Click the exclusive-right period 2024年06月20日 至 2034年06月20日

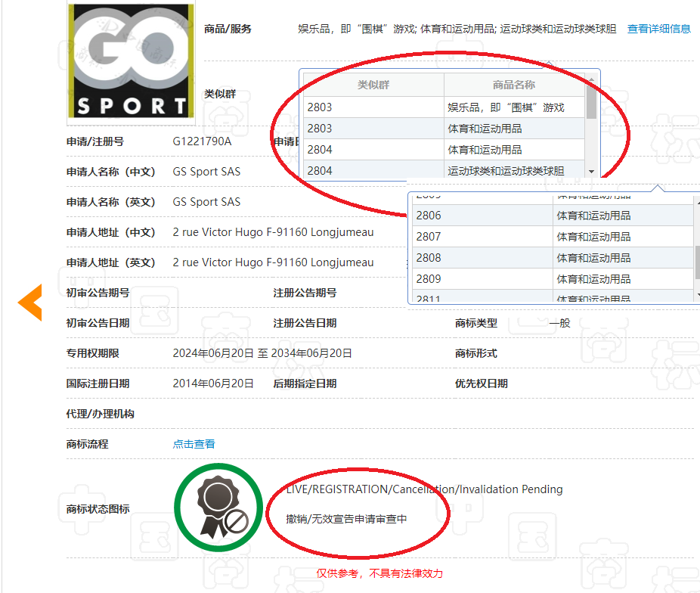coord(262,353)
